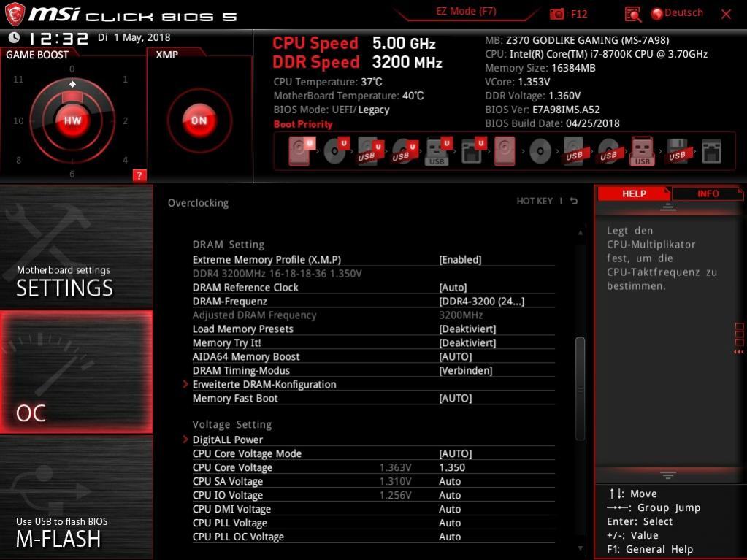The image size is (747, 560).
Task: Click the help panel bottom collapse handle
Action: (x=668, y=475)
